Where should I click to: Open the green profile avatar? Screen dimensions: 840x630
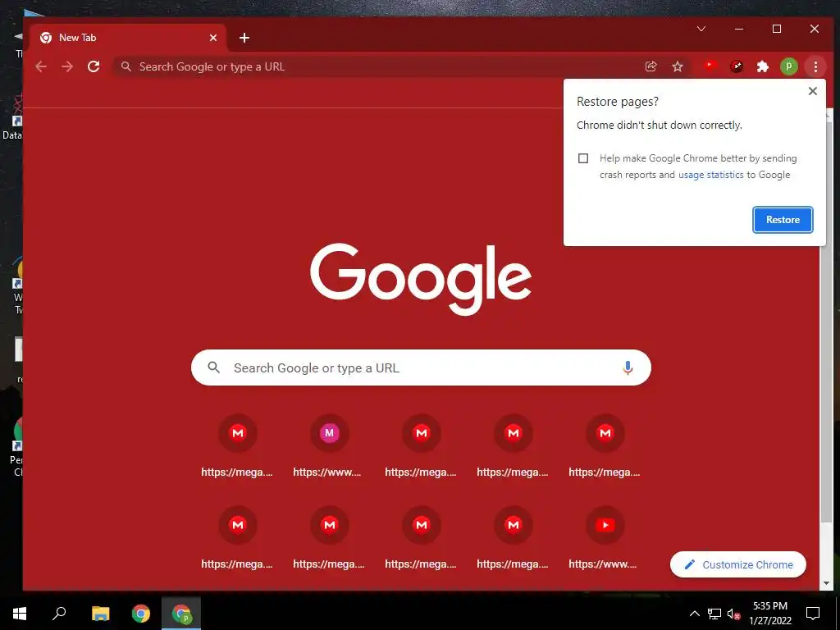point(788,66)
